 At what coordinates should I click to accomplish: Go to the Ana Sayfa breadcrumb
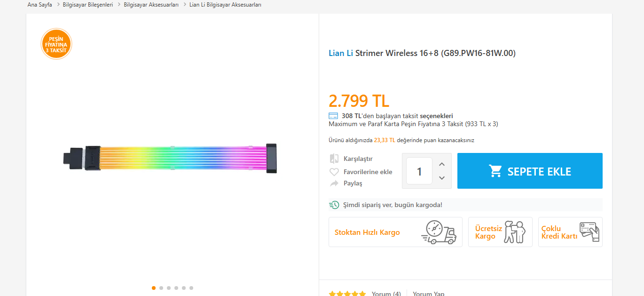(40, 5)
